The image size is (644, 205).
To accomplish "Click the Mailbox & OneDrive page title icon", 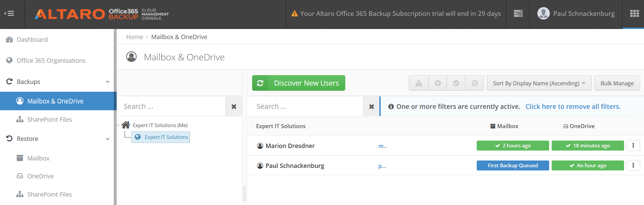I will [x=131, y=57].
